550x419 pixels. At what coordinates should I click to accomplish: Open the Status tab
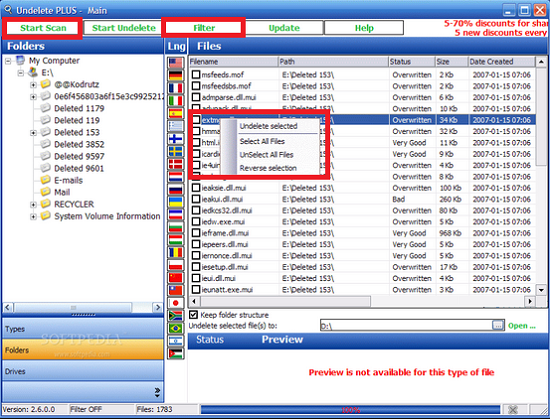210,339
